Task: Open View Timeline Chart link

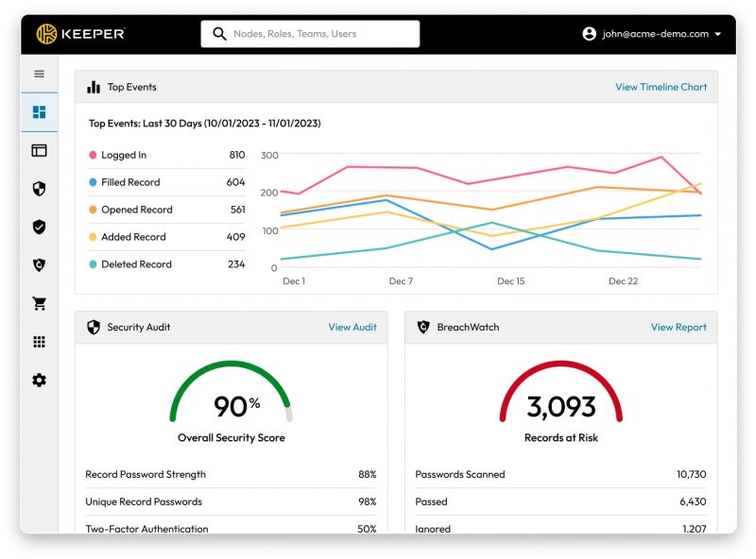Action: pos(661,87)
